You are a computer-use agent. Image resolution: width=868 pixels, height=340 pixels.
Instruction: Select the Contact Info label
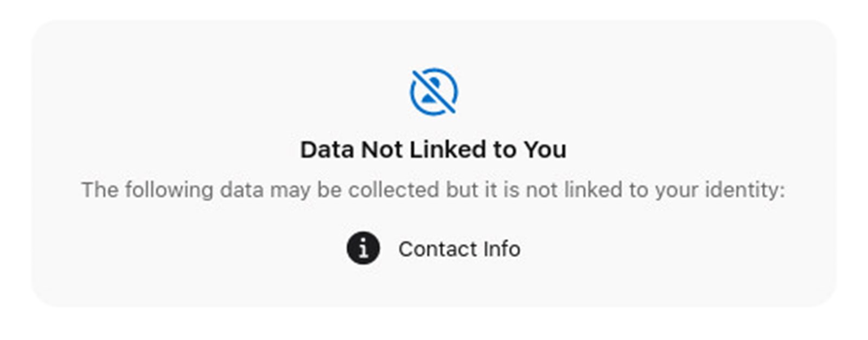(459, 249)
